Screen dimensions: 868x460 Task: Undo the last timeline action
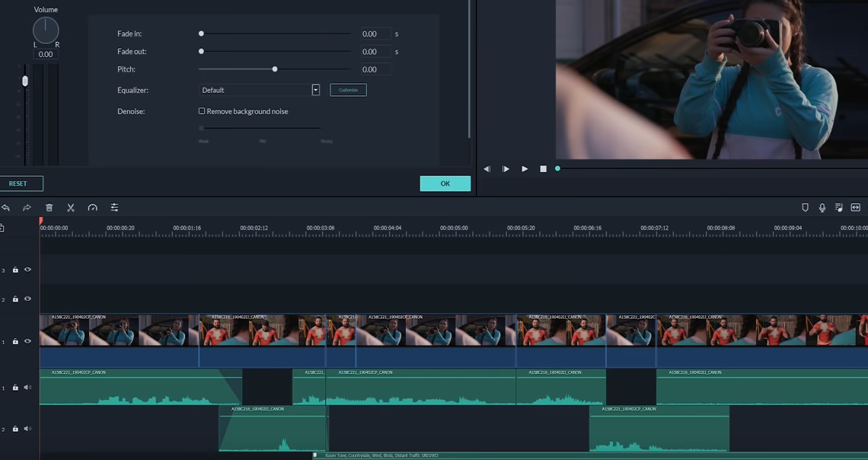[x=5, y=208]
